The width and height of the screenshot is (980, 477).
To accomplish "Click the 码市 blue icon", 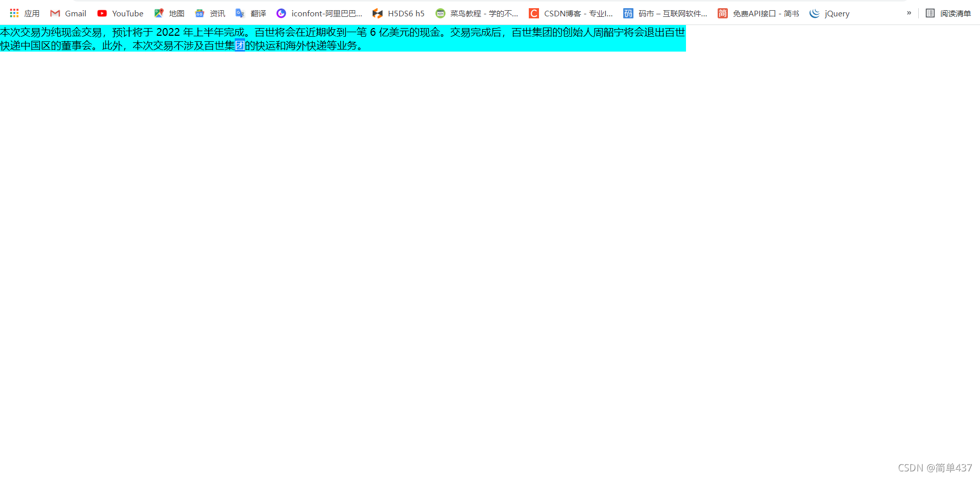I will (x=628, y=13).
